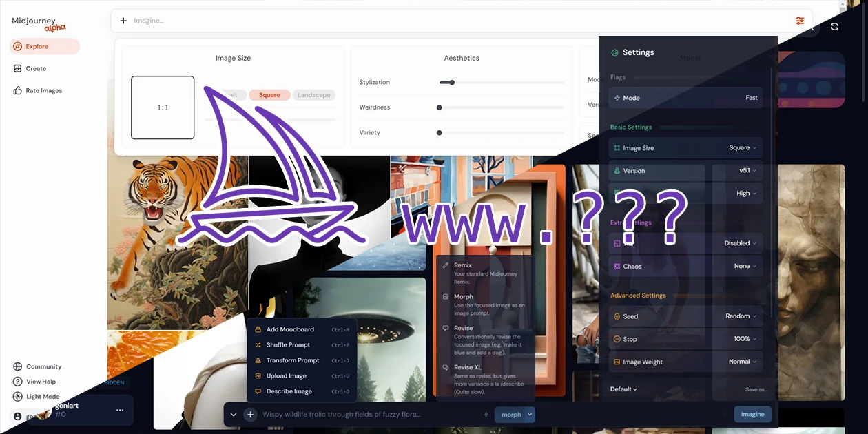Click the 1:1 aspect ratio preview box

163,107
